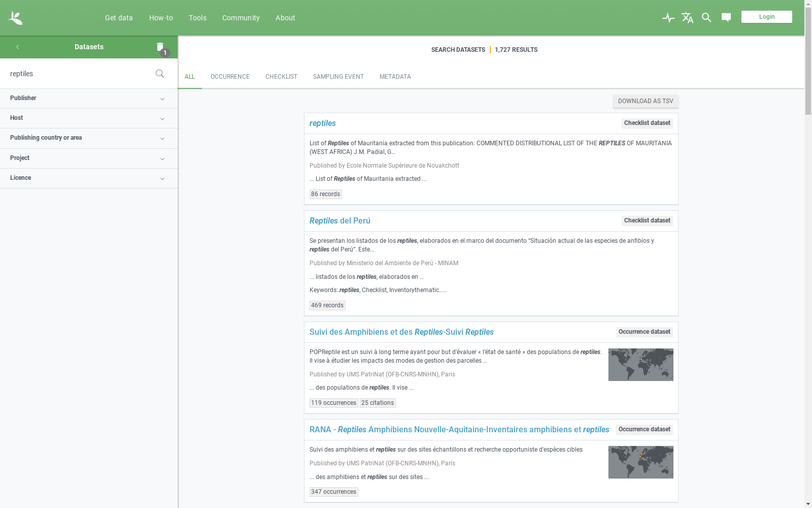This screenshot has height=508, width=812.
Task: Expand the Publisher filter
Action: (89, 99)
